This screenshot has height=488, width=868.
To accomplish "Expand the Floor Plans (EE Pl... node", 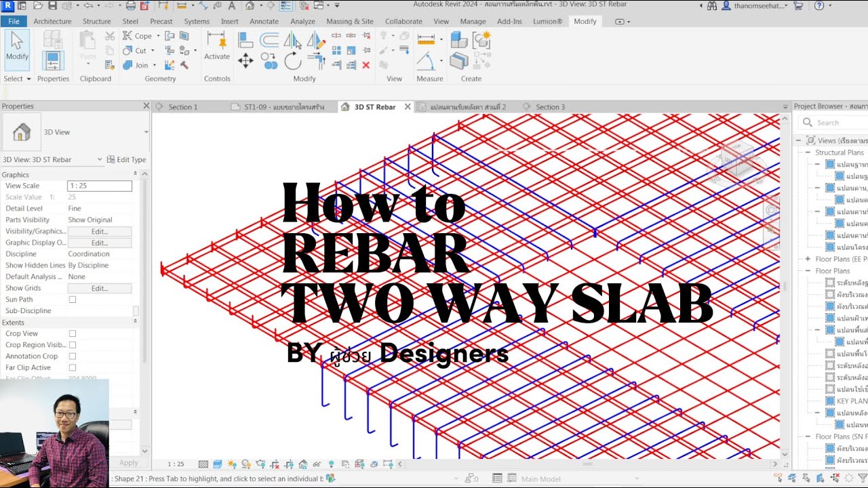I will pyautogui.click(x=808, y=259).
